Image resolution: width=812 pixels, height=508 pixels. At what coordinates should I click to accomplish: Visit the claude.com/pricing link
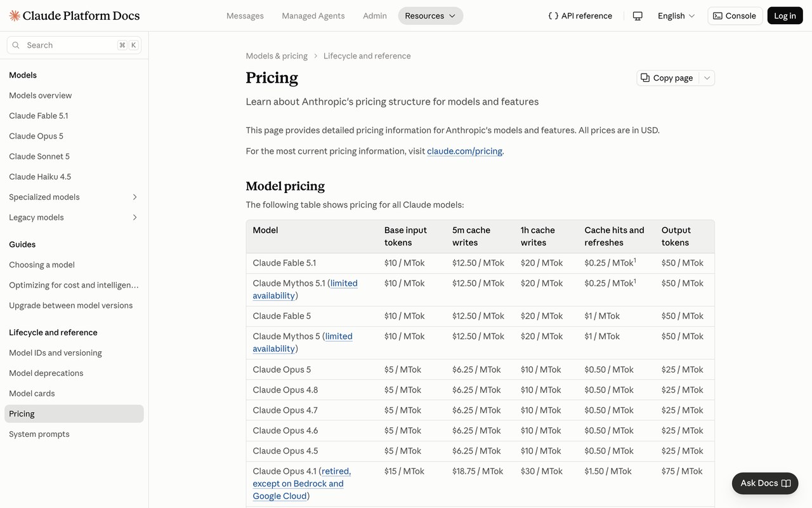(x=464, y=151)
